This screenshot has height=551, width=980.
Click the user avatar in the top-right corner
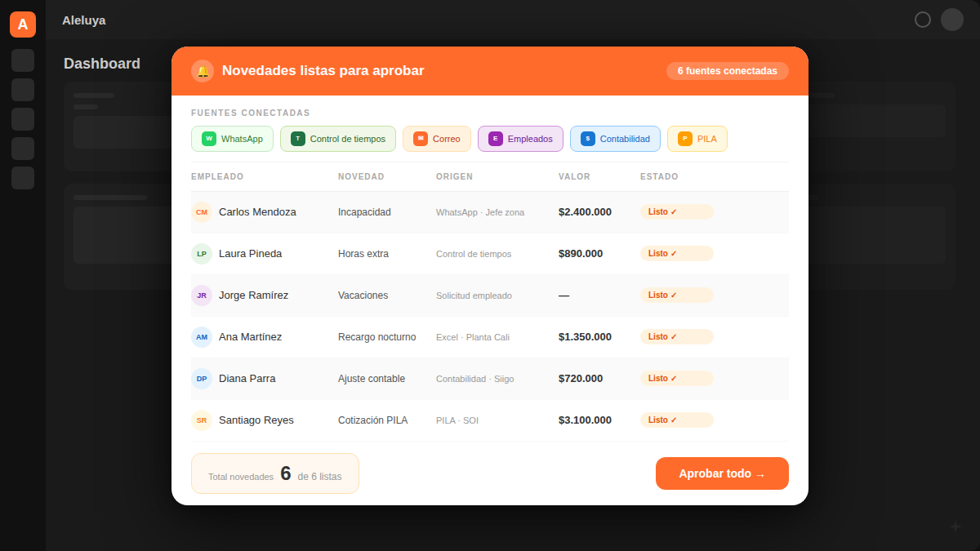[x=951, y=19]
